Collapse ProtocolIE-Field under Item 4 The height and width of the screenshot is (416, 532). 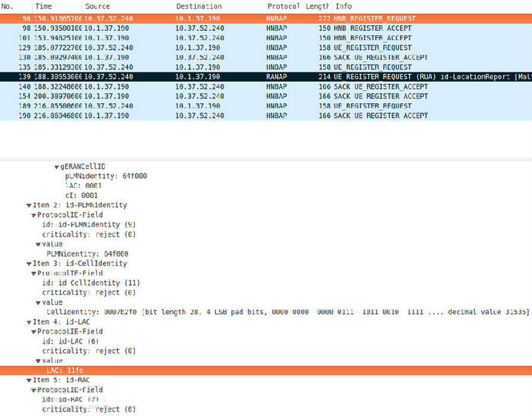coord(34,332)
